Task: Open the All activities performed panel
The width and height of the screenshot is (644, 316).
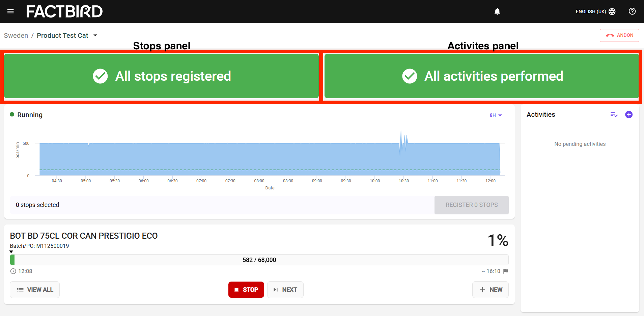Action: pyautogui.click(x=481, y=76)
